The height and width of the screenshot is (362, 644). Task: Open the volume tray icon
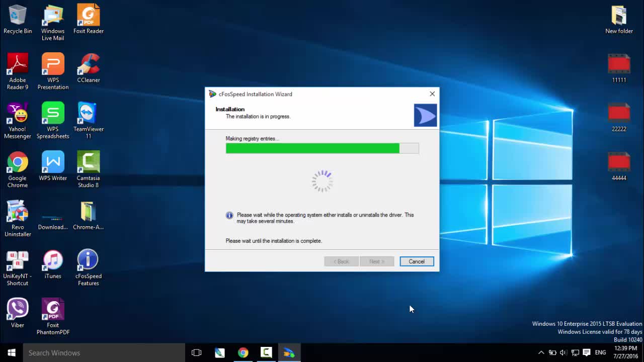click(x=563, y=352)
